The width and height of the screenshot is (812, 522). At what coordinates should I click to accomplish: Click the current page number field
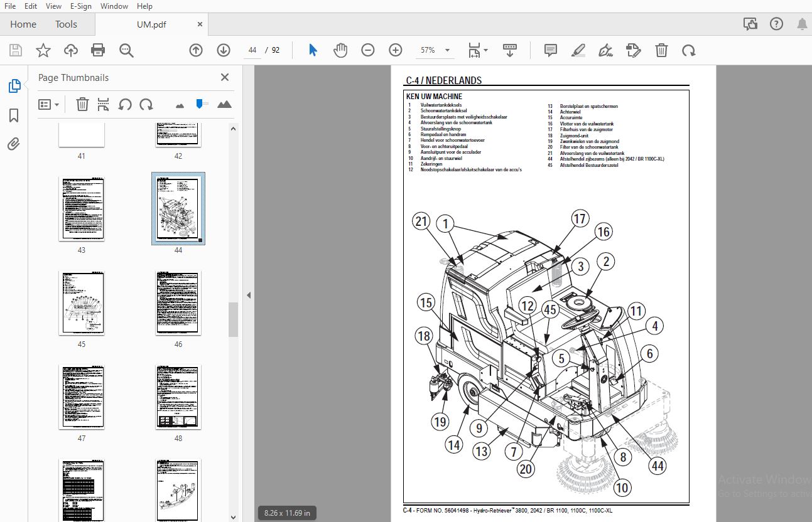click(252, 50)
